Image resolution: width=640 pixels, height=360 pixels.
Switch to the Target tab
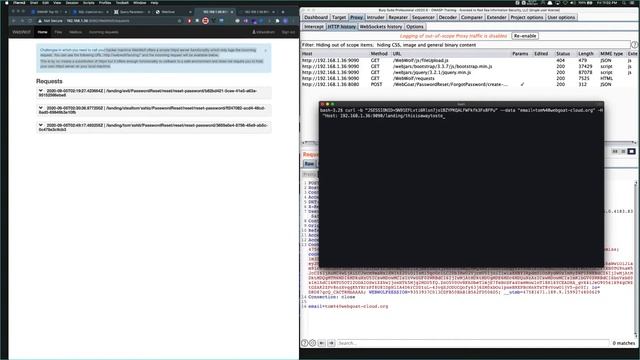tap(339, 18)
